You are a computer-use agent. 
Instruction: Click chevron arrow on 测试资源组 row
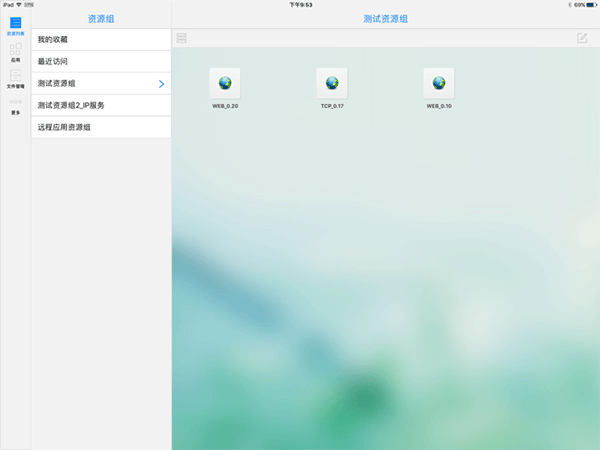[x=161, y=84]
